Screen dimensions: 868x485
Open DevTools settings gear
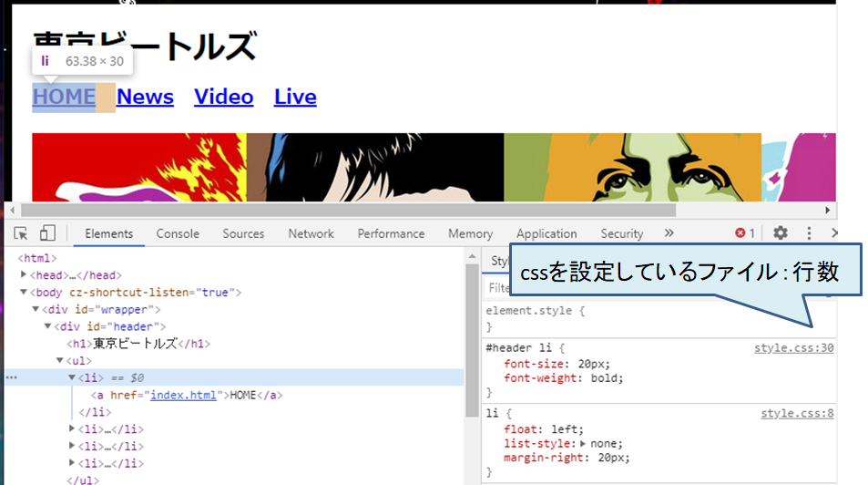[x=781, y=232]
